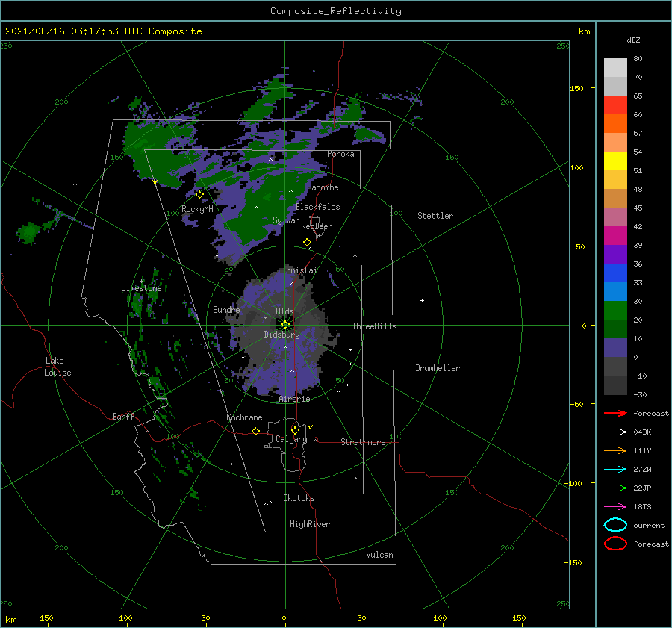Click the magenta 18TS arrow icon
672x628 pixels.
coord(615,507)
